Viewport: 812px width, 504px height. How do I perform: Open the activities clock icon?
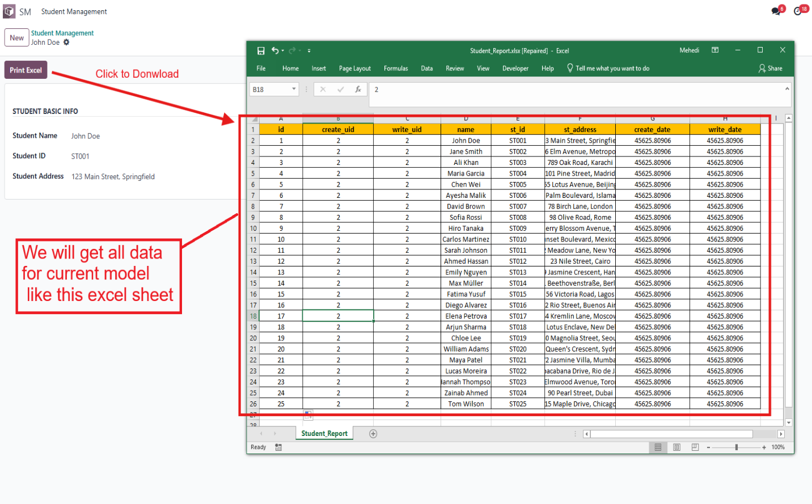tap(798, 11)
